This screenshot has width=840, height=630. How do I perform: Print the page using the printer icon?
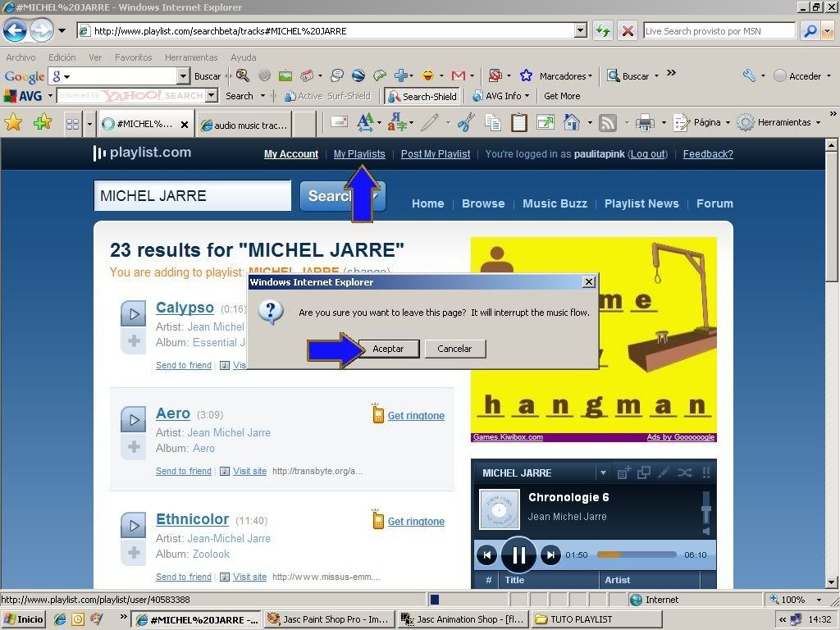[645, 123]
